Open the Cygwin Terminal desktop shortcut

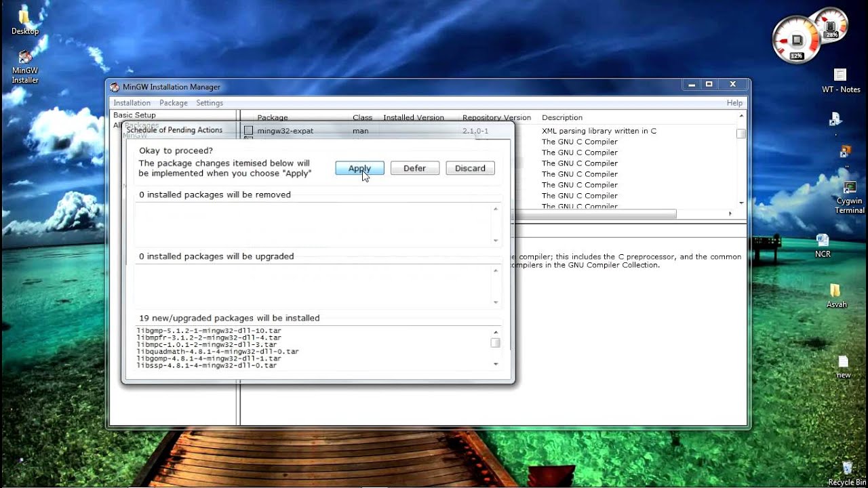(849, 197)
